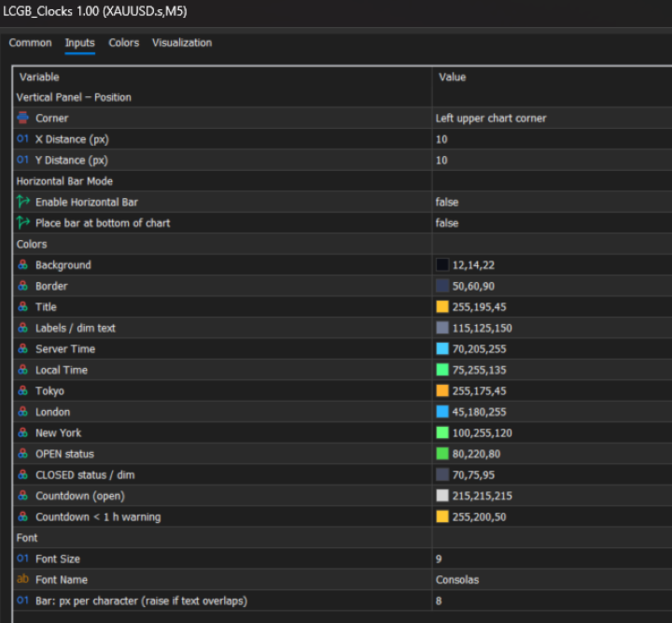Click the Border color type icon

(x=22, y=286)
